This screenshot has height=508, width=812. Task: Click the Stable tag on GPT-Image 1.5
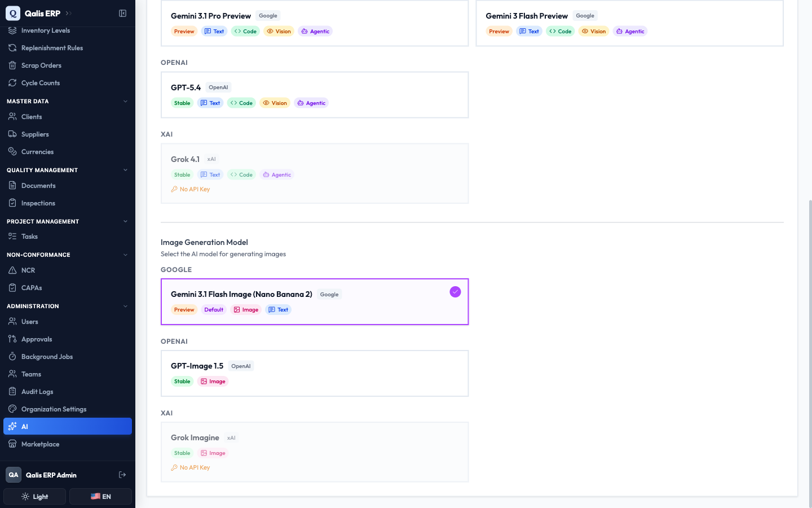[x=182, y=382]
